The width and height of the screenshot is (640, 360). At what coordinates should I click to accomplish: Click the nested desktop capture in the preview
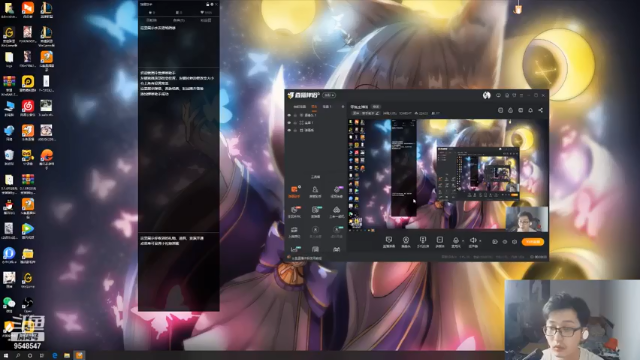click(478, 173)
